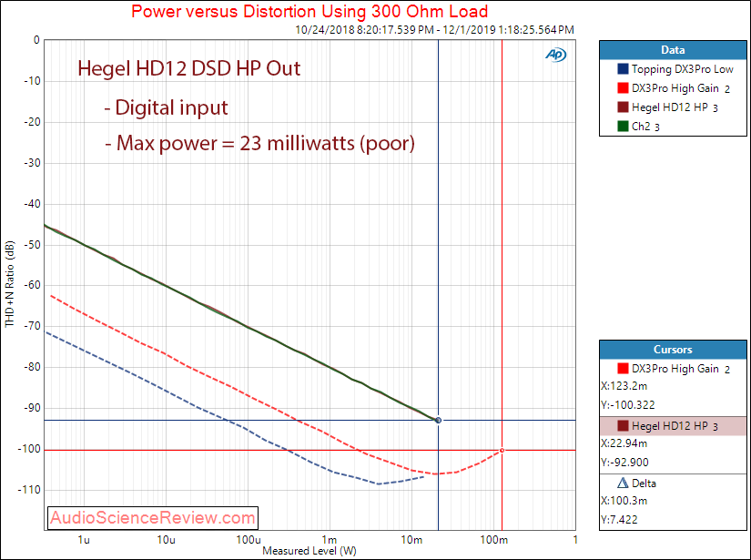Click the -100 tick label on the Y axis
This screenshot has width=751, height=560.
[x=29, y=449]
